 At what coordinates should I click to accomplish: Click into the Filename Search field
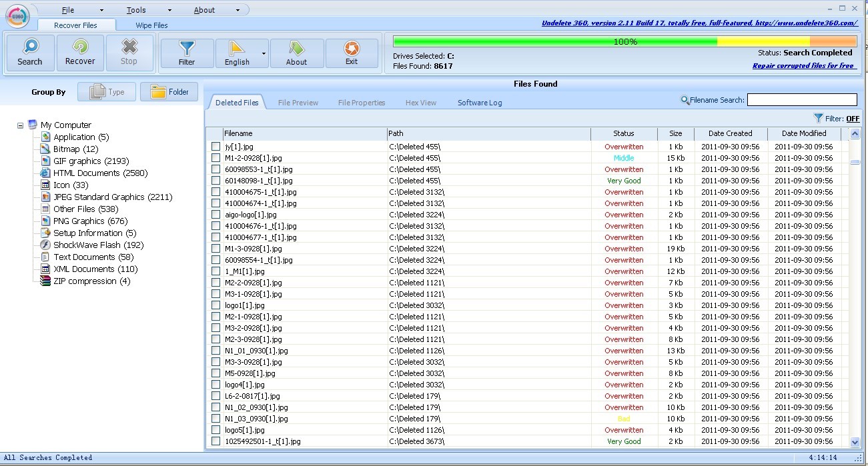point(801,100)
